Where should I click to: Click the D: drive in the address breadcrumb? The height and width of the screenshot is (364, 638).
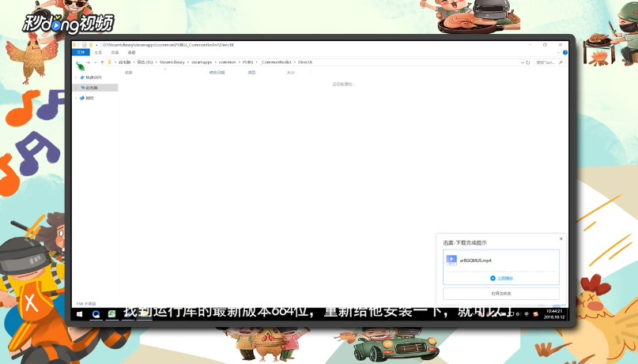point(145,62)
